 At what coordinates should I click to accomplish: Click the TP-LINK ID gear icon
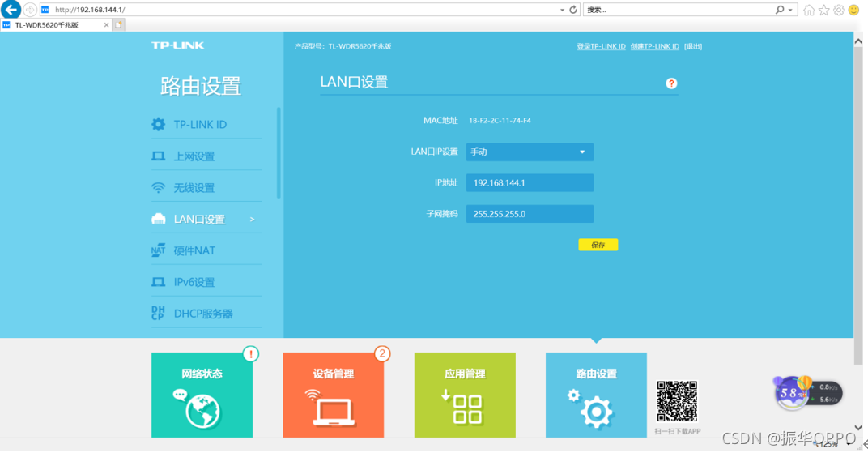(159, 124)
